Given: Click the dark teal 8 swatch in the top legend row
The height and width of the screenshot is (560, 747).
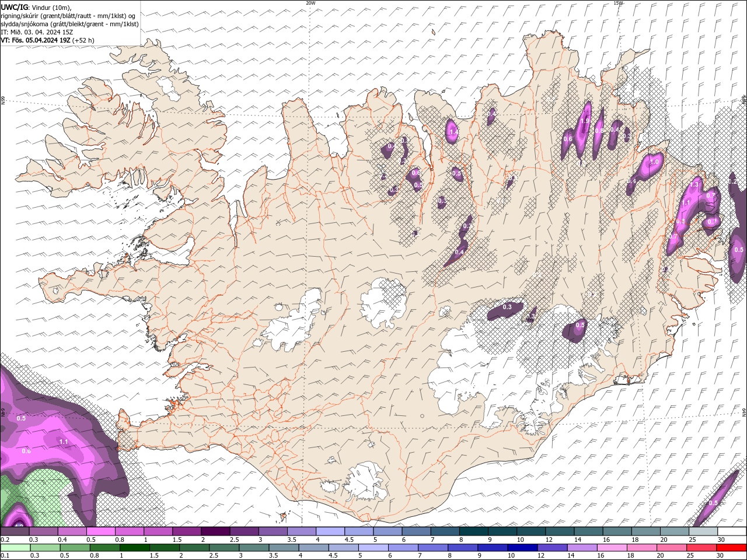Looking at the screenshot, I should [x=473, y=531].
